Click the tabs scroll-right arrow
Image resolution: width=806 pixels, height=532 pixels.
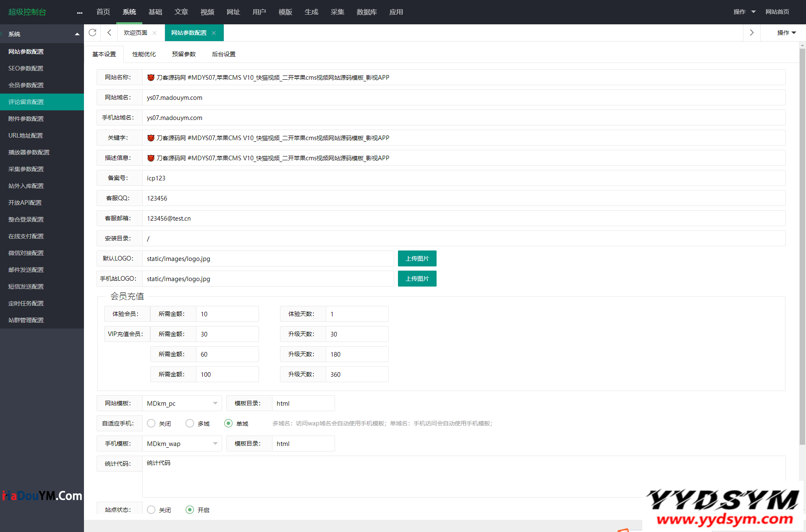tap(751, 33)
